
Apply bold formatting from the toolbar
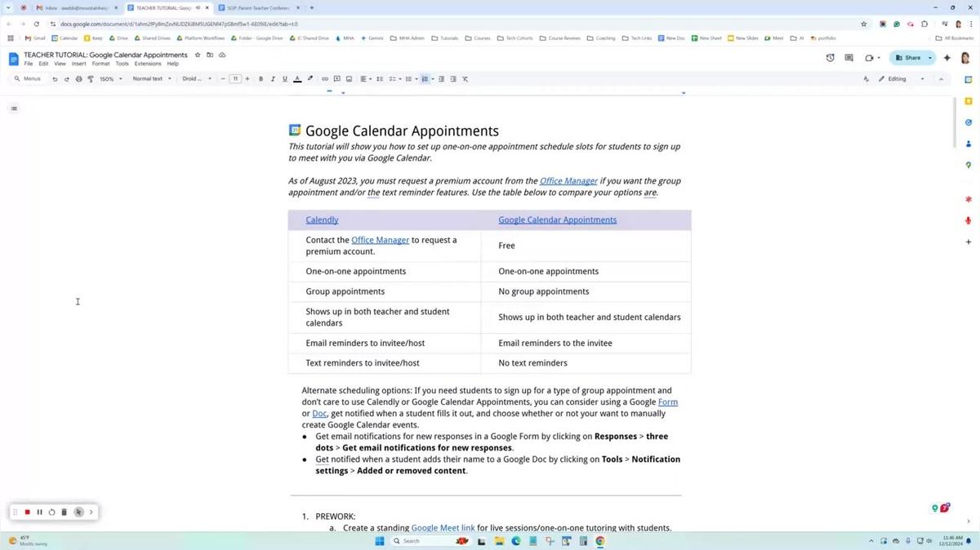(260, 78)
